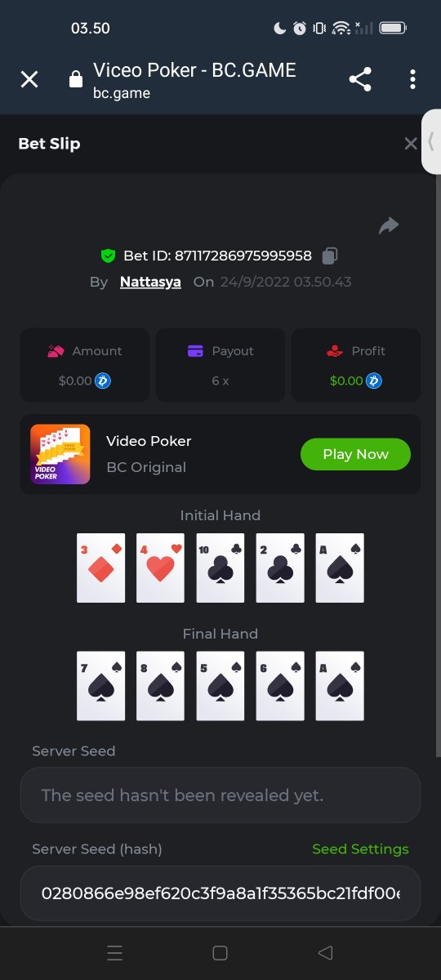Copy the Bet ID to clipboard
The height and width of the screenshot is (980, 441).
329,256
